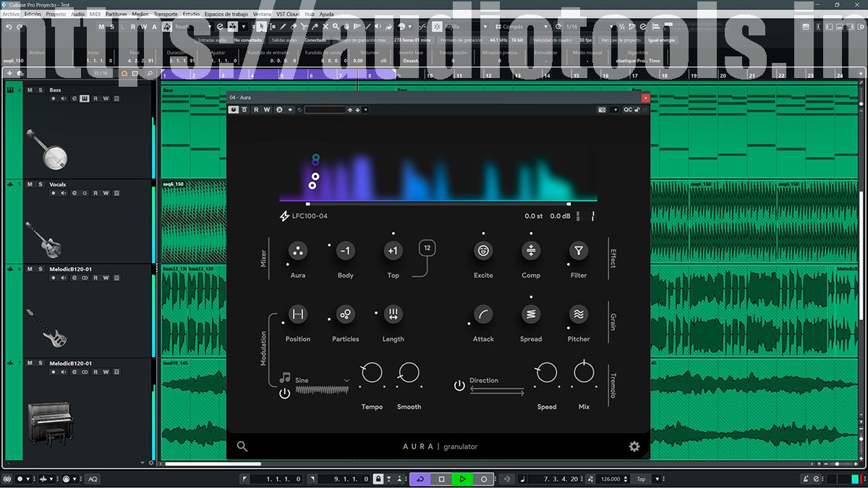
Task: Click the transport Play button
Action: click(x=462, y=479)
